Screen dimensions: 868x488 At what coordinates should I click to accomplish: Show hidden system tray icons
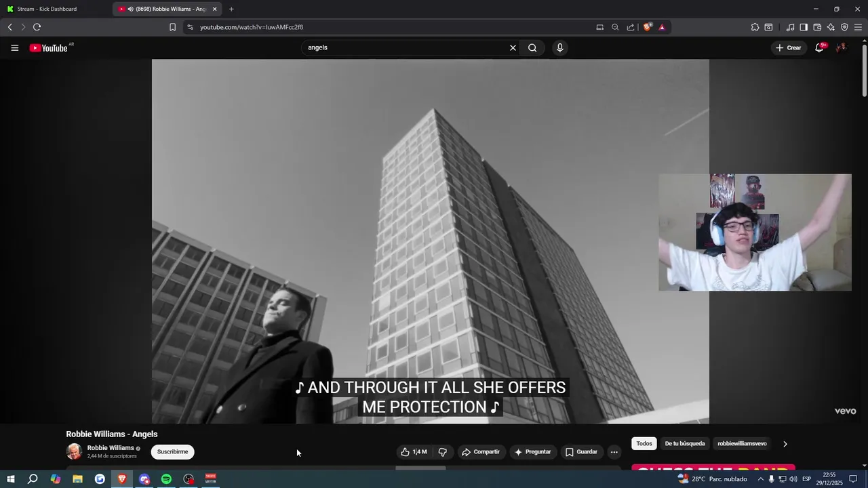tap(761, 479)
